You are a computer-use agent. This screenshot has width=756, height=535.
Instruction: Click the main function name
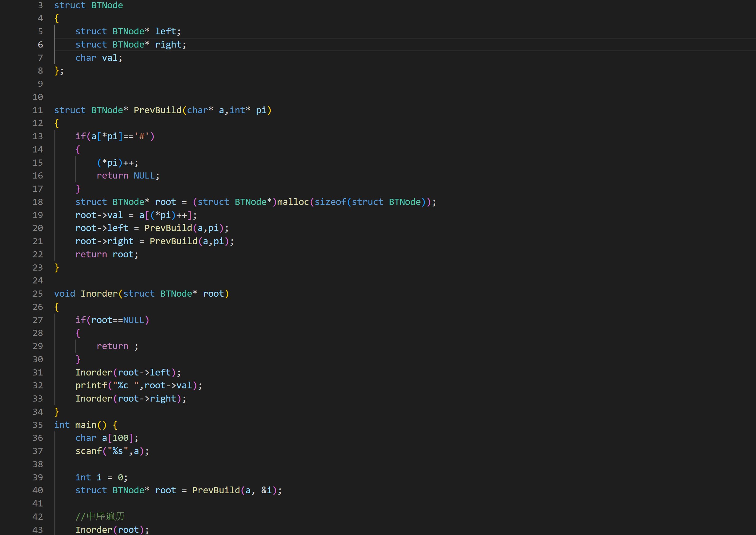(86, 425)
